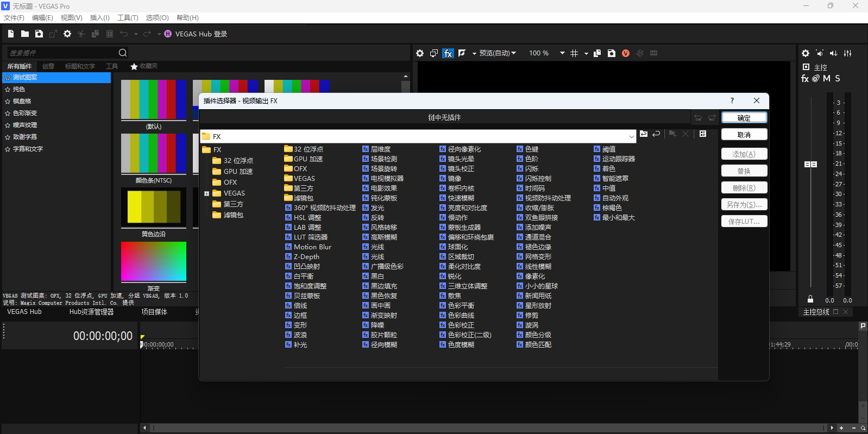This screenshot has height=434, width=868.
Task: Switch to the '标题和文字' plugin tab
Action: pos(80,66)
